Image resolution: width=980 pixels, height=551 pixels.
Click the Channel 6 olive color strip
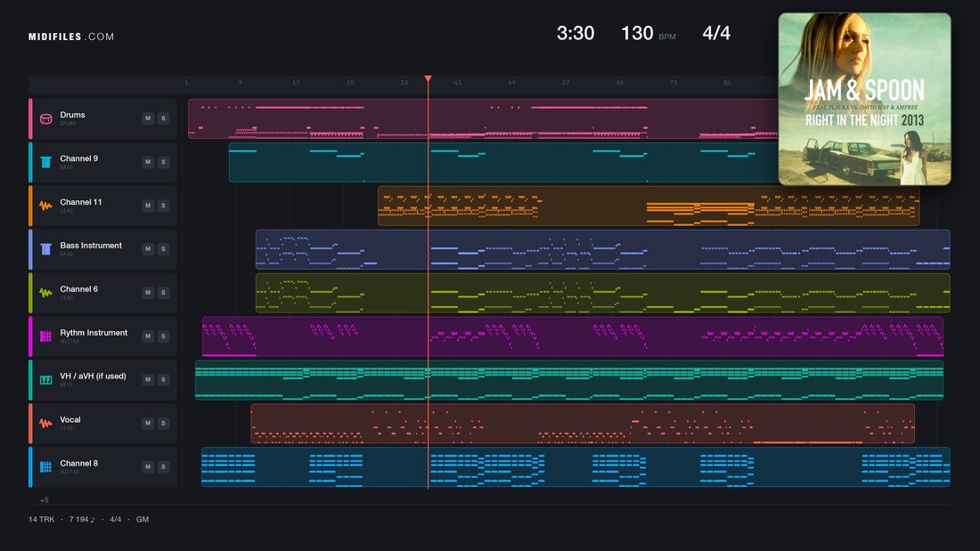30,292
